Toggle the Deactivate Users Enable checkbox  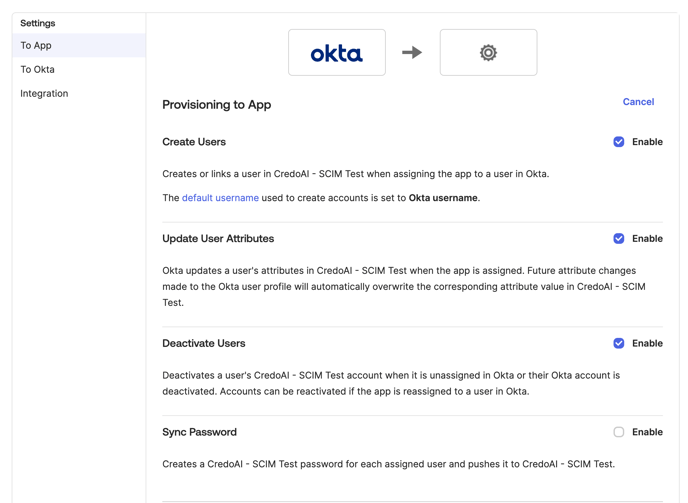(x=619, y=343)
